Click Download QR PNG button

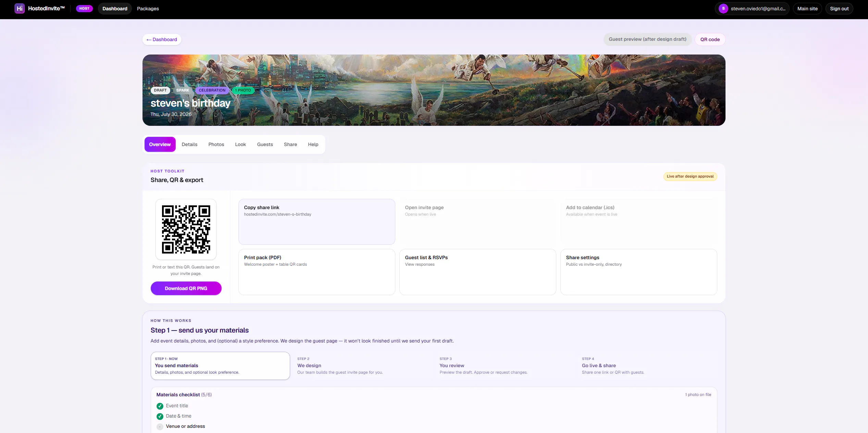pyautogui.click(x=186, y=288)
